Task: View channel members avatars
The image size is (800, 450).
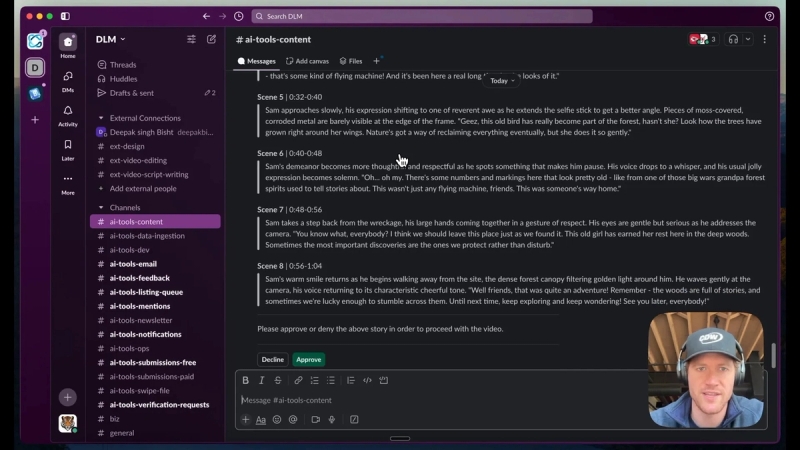Action: coord(703,39)
